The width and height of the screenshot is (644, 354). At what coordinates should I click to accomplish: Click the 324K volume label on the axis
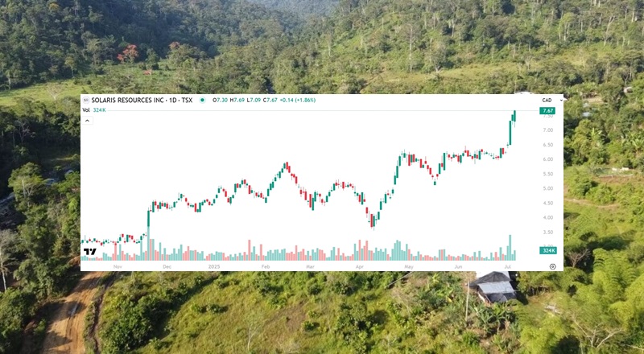tap(548, 250)
